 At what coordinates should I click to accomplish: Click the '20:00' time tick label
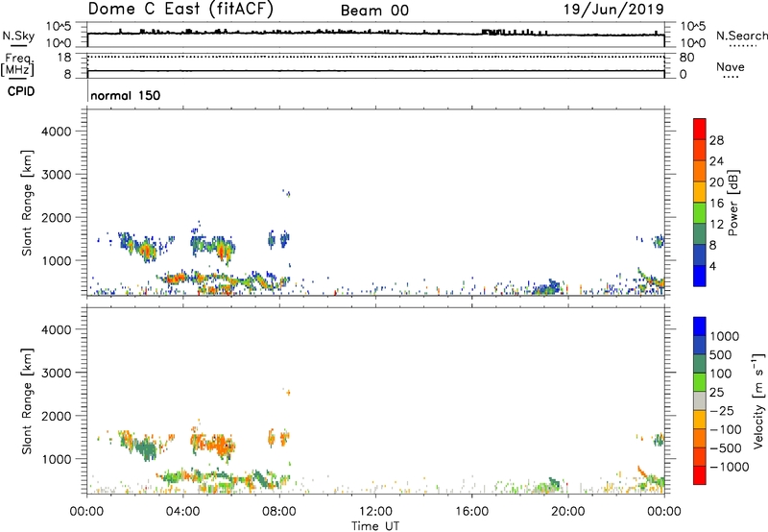click(567, 512)
